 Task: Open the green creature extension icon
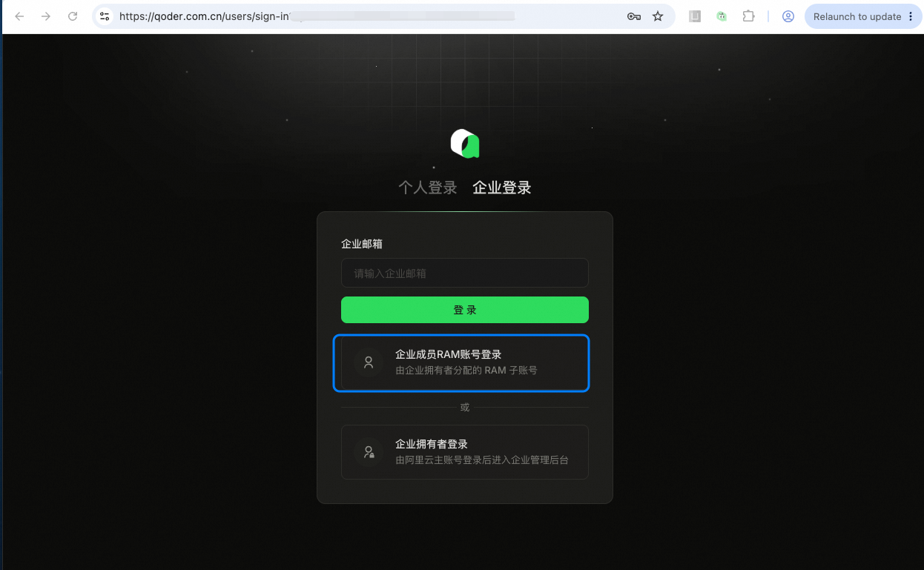(722, 16)
